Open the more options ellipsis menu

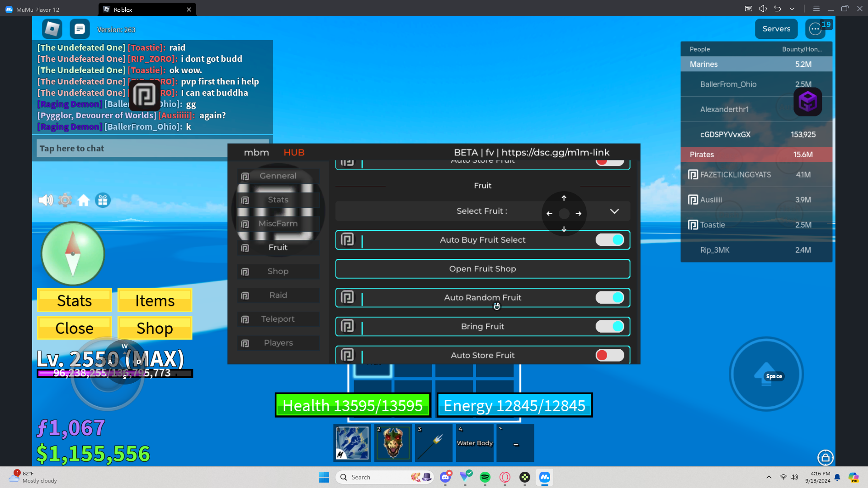[x=815, y=29]
